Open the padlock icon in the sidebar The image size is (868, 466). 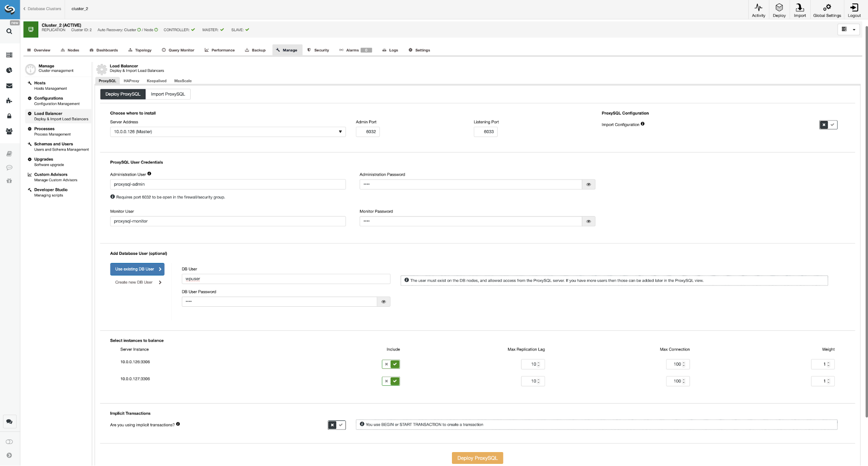(9, 116)
